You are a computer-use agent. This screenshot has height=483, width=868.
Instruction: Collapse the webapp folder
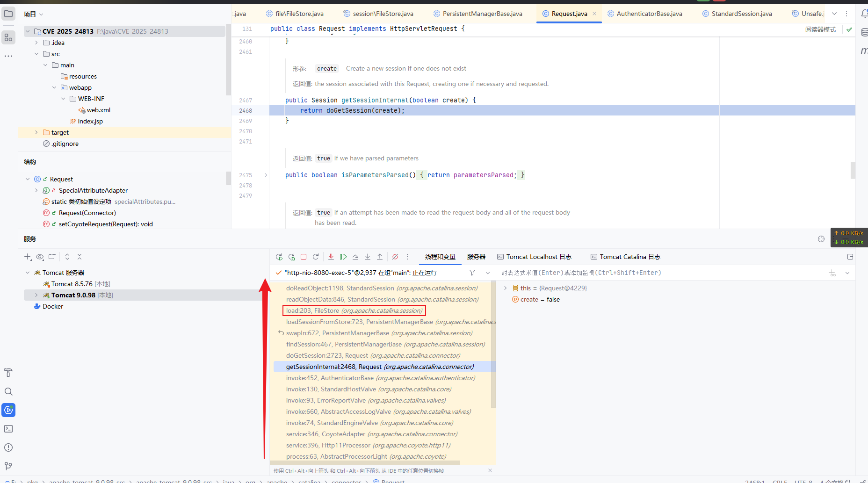[x=54, y=87]
